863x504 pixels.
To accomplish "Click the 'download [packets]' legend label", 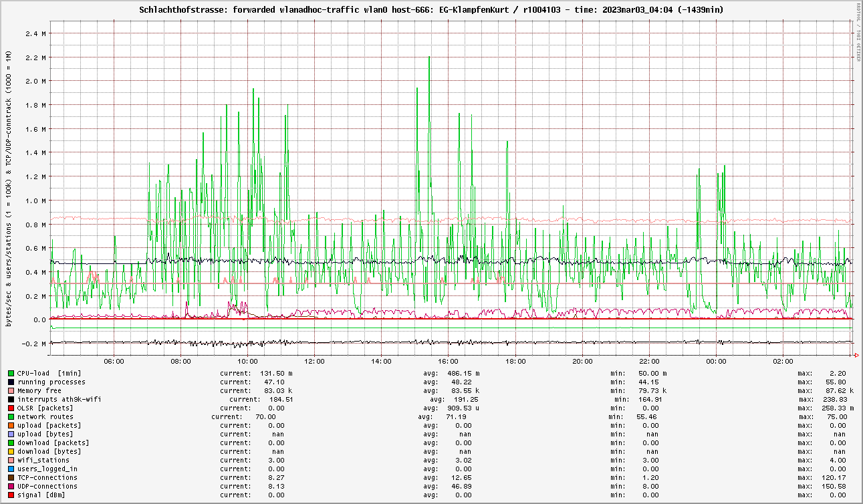I will pos(53,443).
